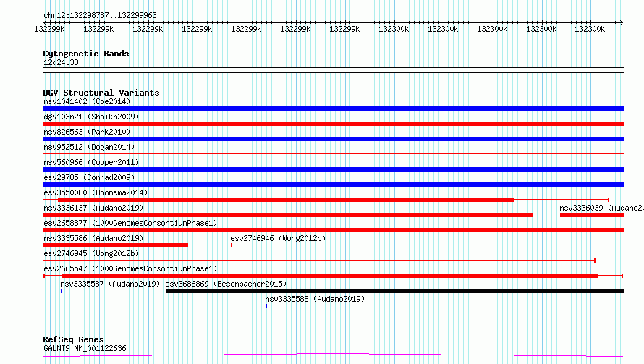Open the nsv3336137 (Audano2019) label

click(93, 208)
